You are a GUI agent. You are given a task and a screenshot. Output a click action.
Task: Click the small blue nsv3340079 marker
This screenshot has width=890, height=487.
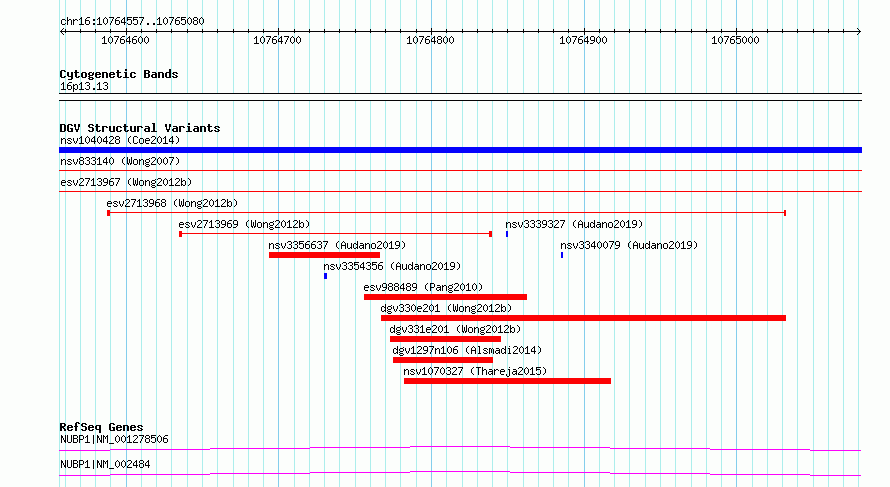[562, 255]
